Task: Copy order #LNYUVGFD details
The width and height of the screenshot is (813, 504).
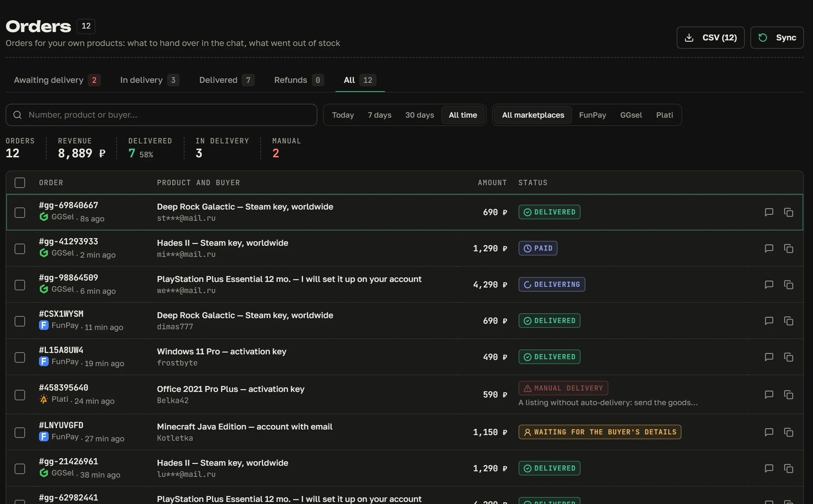Action: [x=788, y=432]
